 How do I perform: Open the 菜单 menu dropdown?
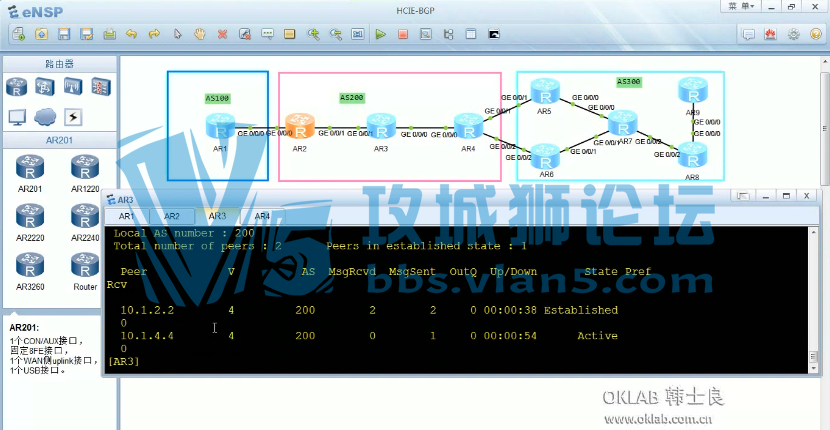(x=741, y=7)
